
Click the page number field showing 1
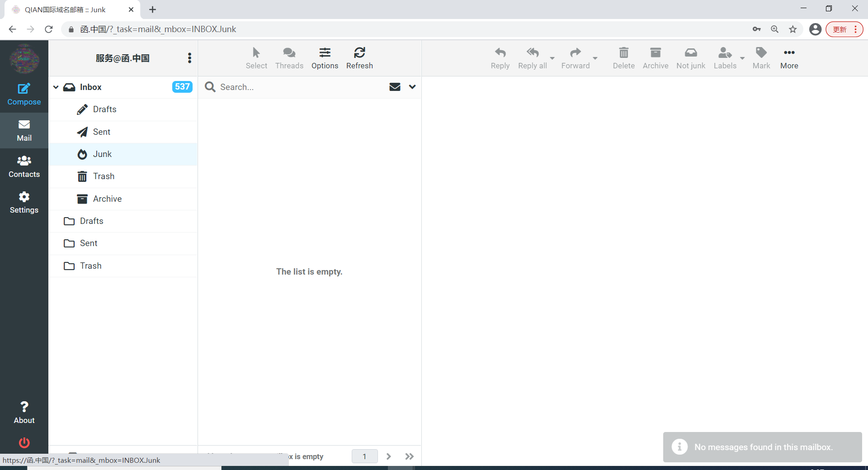coord(364,456)
